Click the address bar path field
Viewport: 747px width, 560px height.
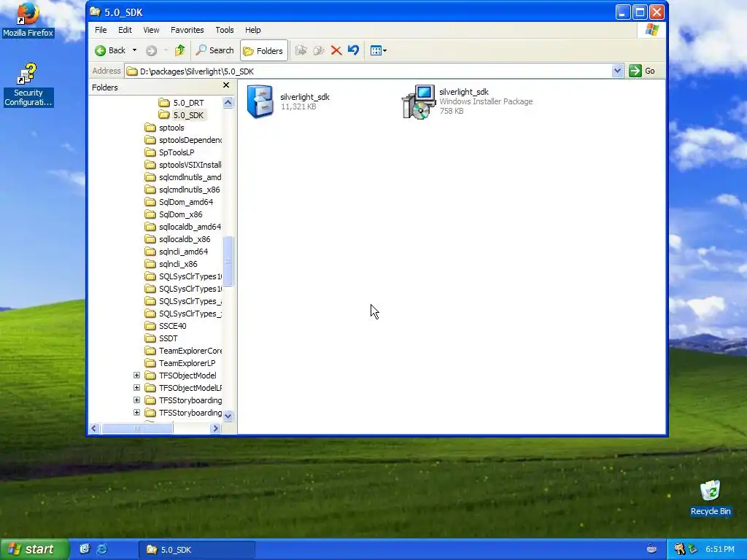click(x=368, y=71)
